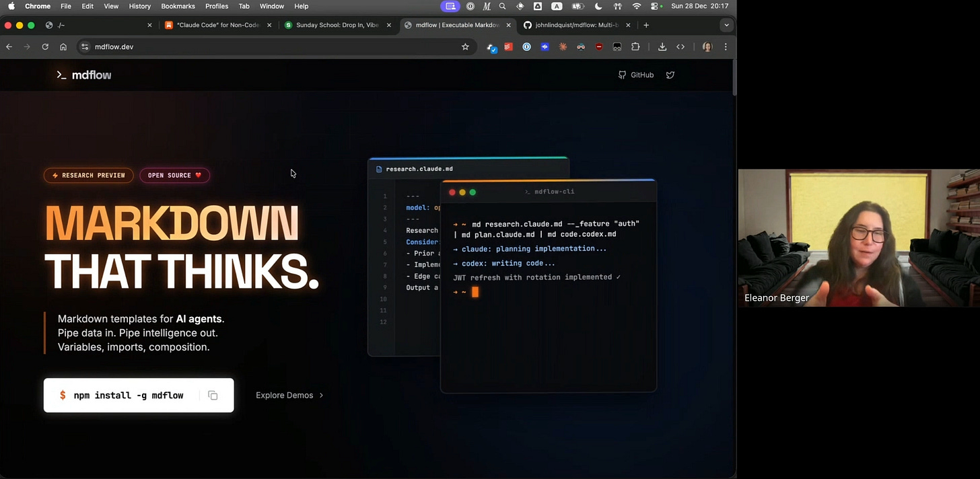Open the Chrome profile avatar
Image resolution: width=980 pixels, height=479 pixels.
click(x=707, y=47)
